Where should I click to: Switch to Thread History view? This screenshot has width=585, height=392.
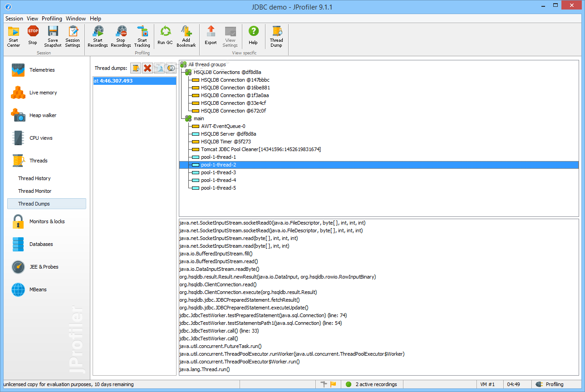click(x=34, y=178)
